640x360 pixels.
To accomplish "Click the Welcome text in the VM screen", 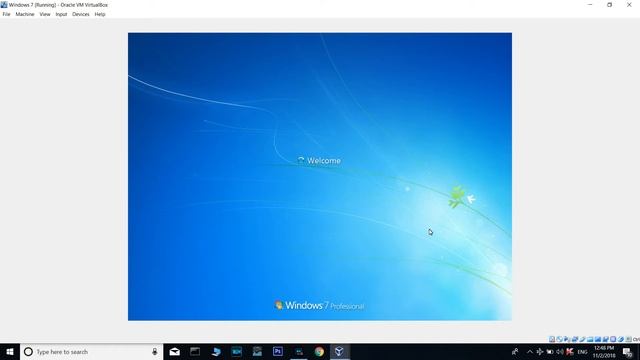I will [x=324, y=161].
